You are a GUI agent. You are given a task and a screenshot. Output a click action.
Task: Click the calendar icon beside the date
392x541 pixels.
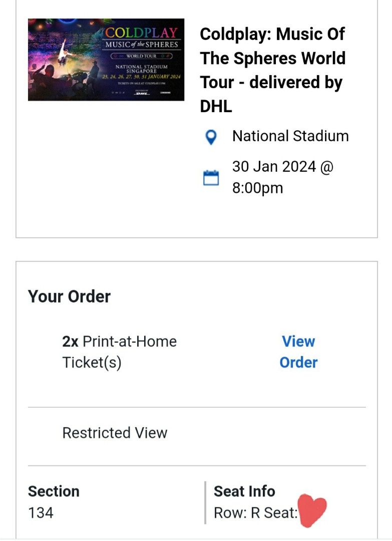(211, 178)
